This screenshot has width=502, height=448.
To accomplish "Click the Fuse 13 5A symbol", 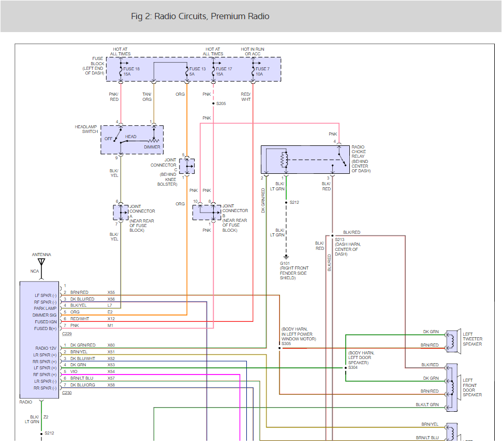I will [188, 70].
